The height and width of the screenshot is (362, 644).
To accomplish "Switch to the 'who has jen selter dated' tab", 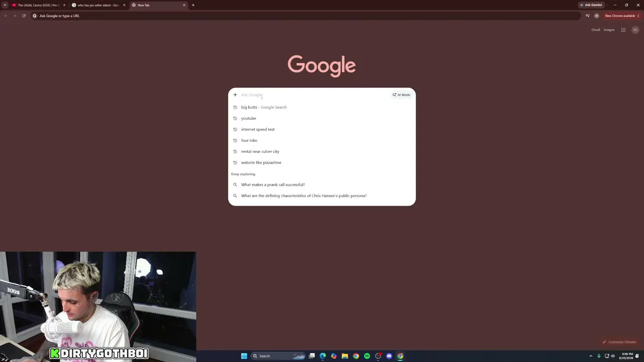I will pyautogui.click(x=98, y=5).
